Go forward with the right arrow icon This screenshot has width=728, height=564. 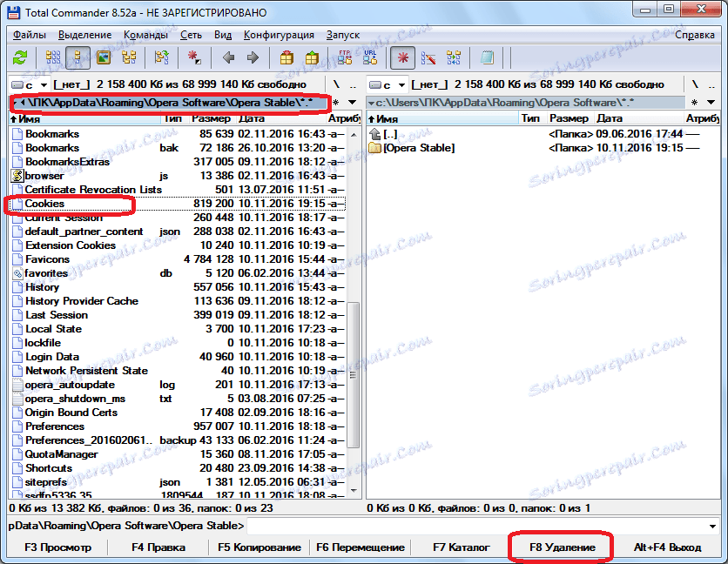(253, 57)
